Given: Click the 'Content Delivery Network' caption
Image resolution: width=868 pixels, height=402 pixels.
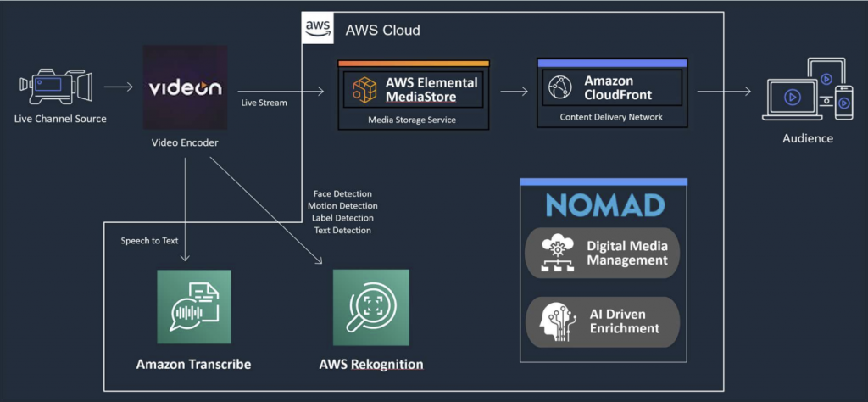Looking at the screenshot, I should tap(611, 117).
